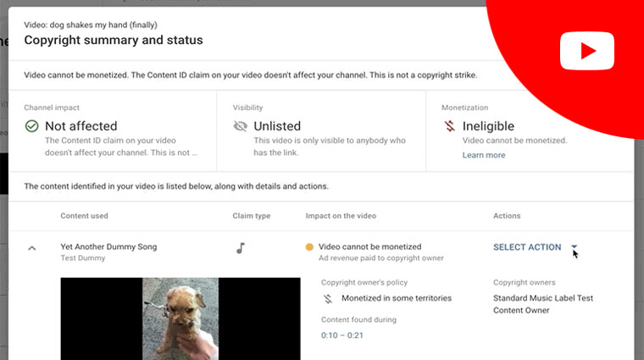The width and height of the screenshot is (644, 360).
Task: Click the Impact on the video column header
Action: tap(341, 216)
